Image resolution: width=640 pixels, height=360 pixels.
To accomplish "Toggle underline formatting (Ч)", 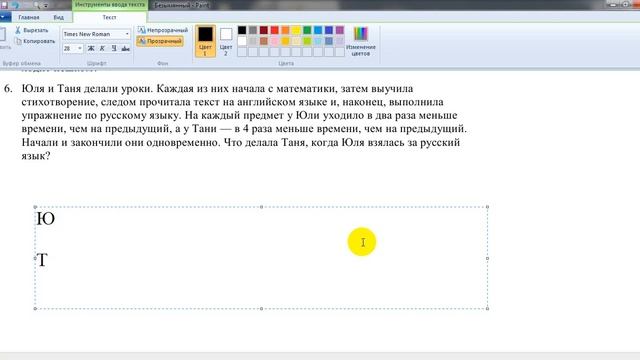I will click(x=114, y=49).
